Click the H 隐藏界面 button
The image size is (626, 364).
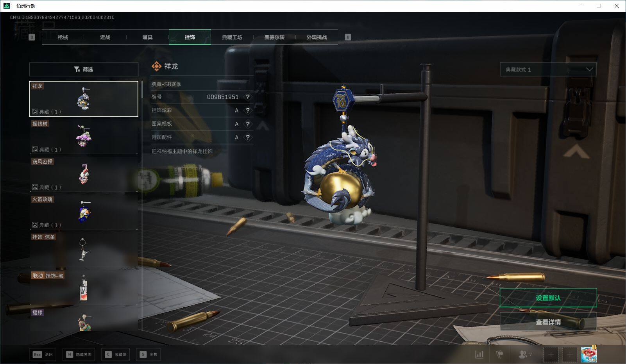pos(79,354)
